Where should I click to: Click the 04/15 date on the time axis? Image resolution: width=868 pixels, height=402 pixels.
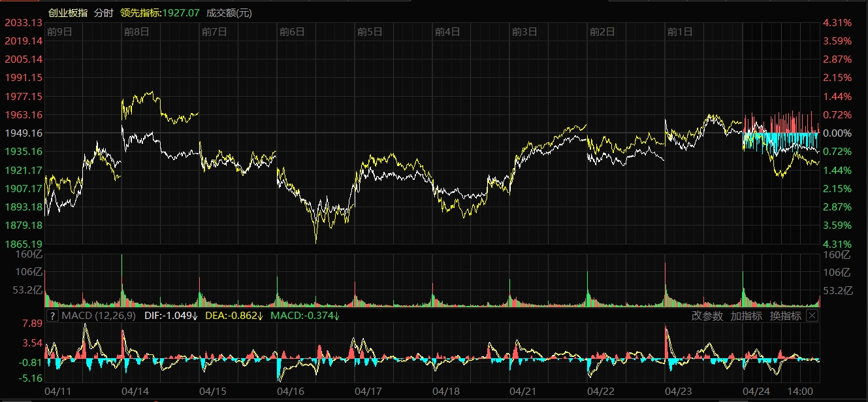coord(214,392)
